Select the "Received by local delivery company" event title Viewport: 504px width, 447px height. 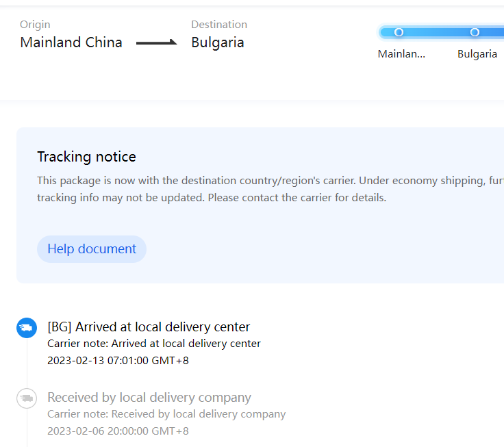click(149, 398)
